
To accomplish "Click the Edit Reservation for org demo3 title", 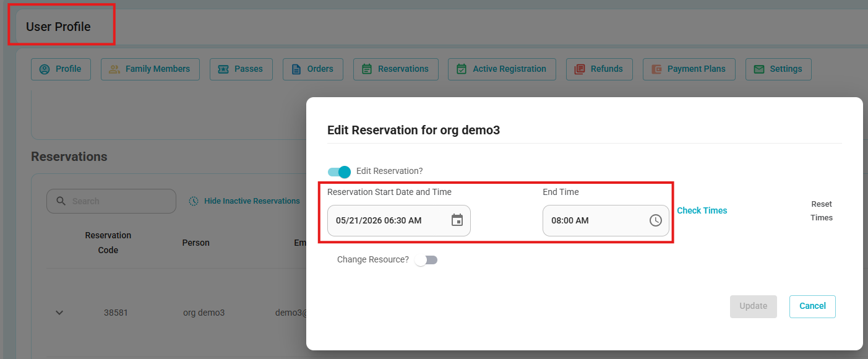I will [x=413, y=130].
